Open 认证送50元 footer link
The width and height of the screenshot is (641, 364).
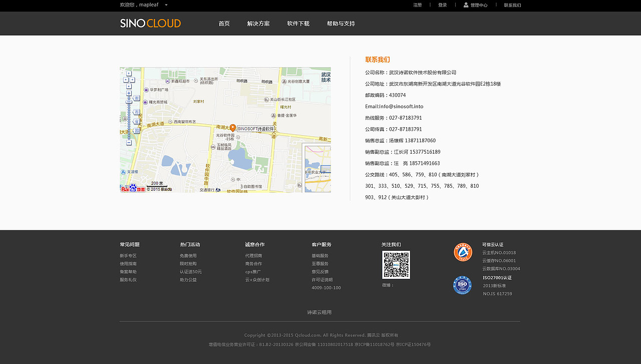191,272
